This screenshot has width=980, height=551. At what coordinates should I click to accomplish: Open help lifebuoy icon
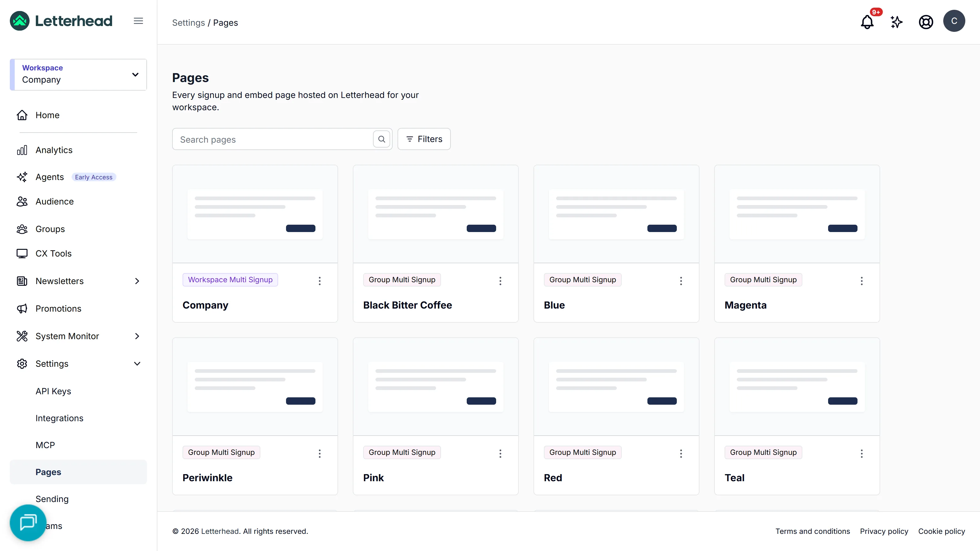(x=925, y=22)
